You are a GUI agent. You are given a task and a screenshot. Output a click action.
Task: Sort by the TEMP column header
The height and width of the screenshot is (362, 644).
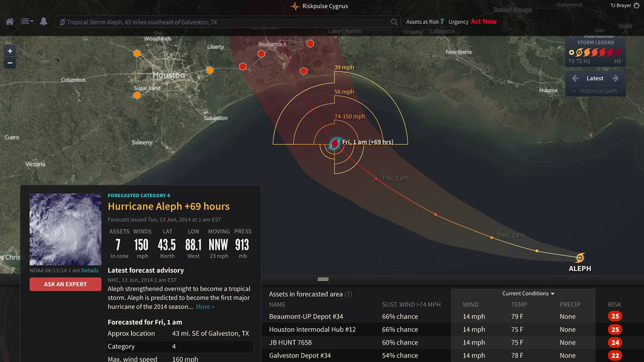pyautogui.click(x=519, y=305)
